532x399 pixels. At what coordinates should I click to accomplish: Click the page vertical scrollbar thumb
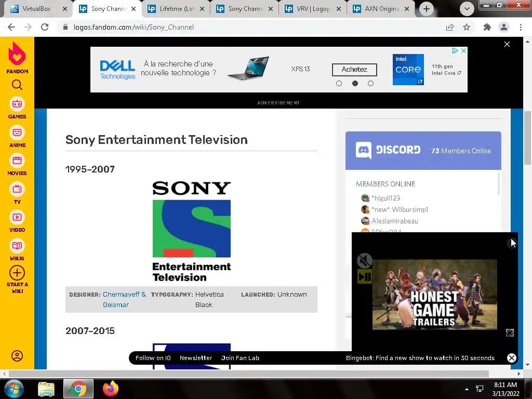click(x=527, y=138)
